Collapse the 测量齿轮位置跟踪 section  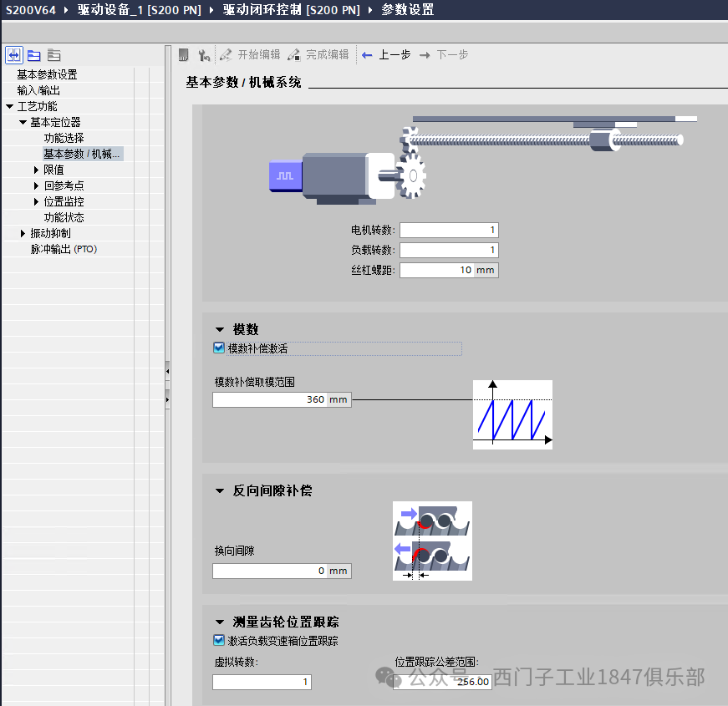[x=220, y=622]
